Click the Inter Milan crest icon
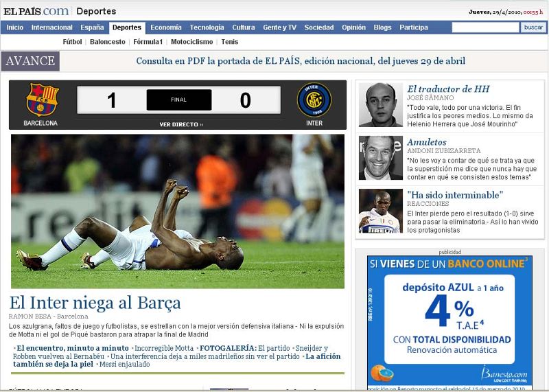549x392 pixels. click(314, 100)
